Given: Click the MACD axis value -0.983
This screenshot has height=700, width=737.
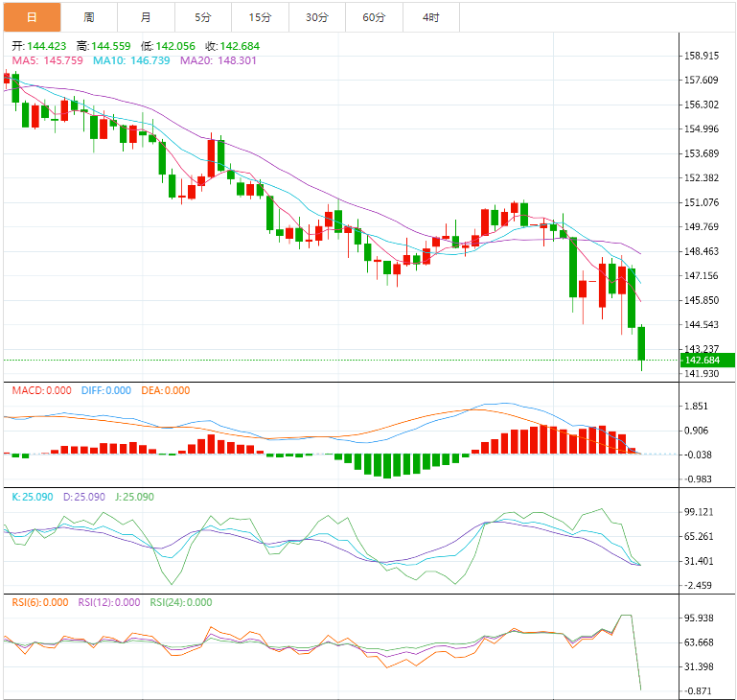Looking at the screenshot, I should (698, 479).
